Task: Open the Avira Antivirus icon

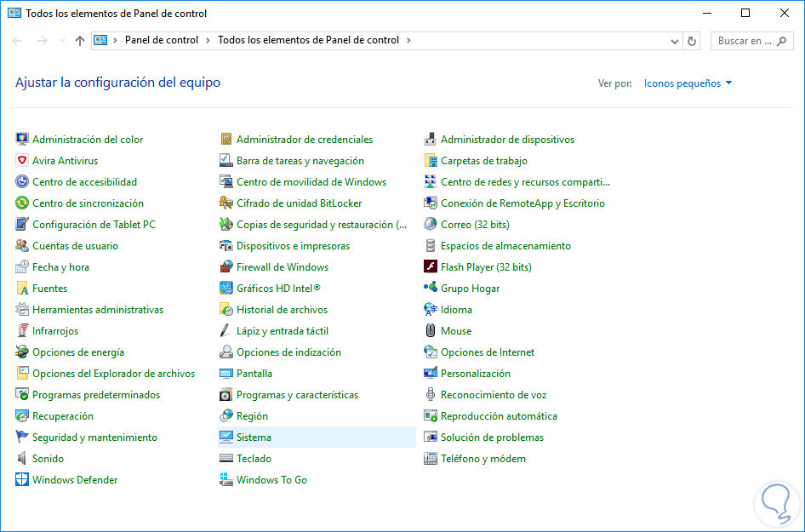Action: (x=22, y=161)
